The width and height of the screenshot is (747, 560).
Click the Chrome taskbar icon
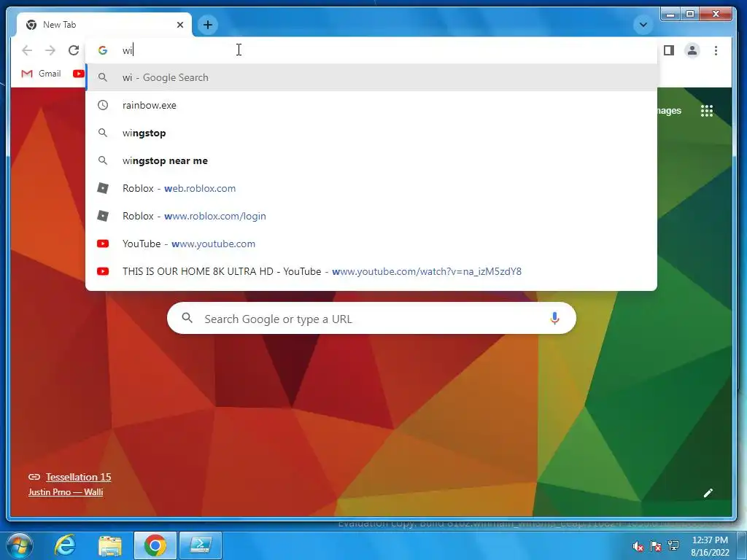[x=155, y=545]
